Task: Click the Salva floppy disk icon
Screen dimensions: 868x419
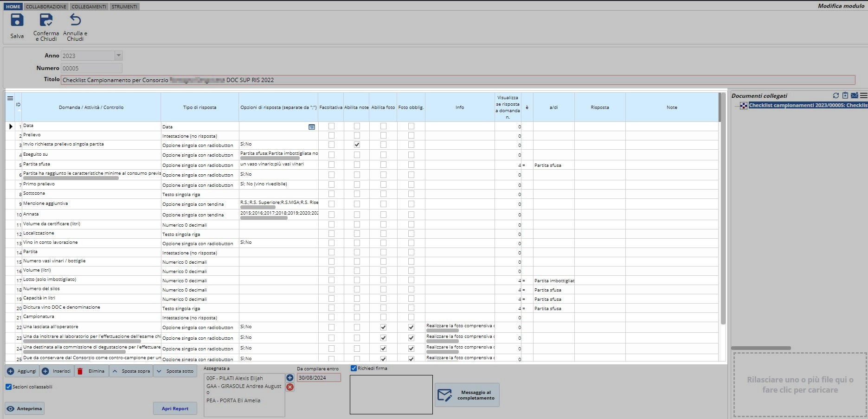Action: click(x=17, y=20)
